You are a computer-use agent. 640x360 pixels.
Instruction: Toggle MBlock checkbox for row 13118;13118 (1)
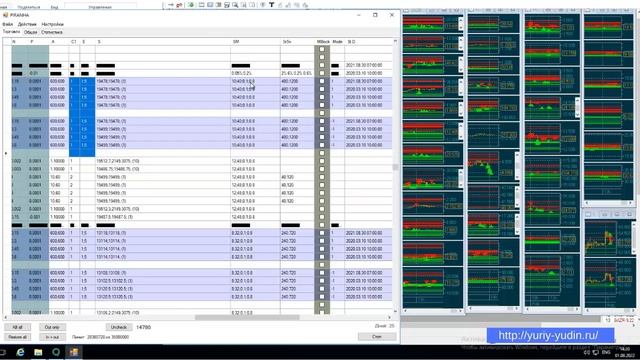point(322,233)
